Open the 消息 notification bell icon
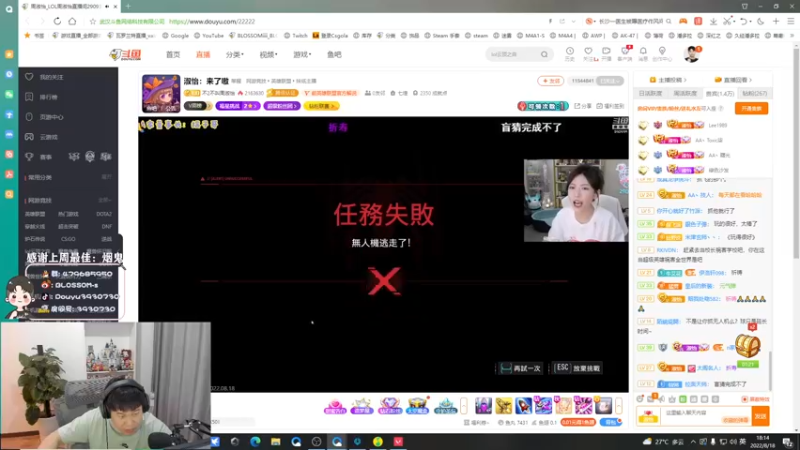The width and height of the screenshot is (800, 450). tap(643, 54)
